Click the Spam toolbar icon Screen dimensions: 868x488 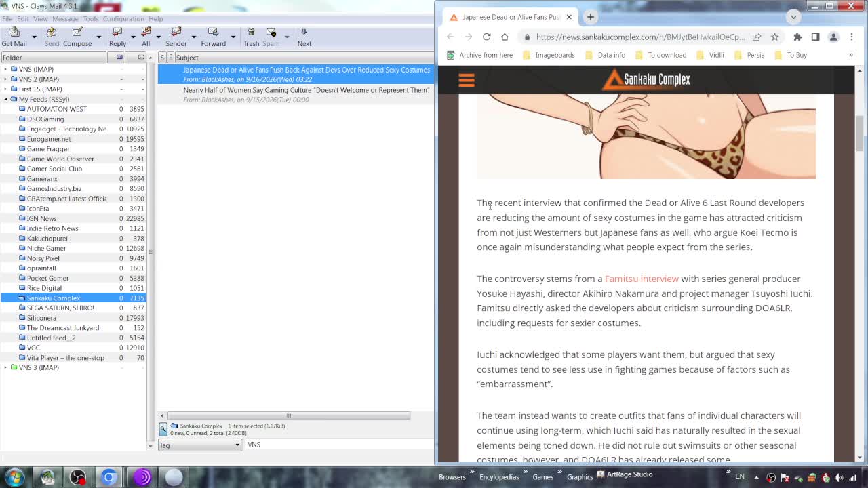coord(271,37)
